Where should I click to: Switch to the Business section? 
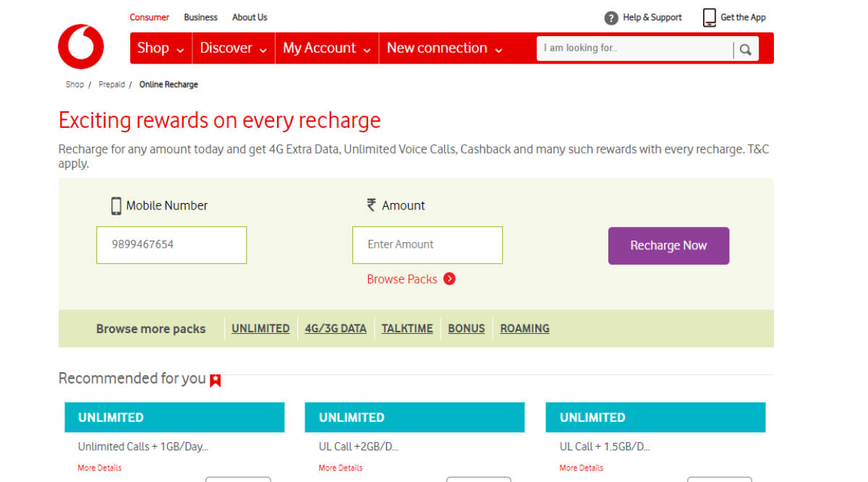pos(200,17)
